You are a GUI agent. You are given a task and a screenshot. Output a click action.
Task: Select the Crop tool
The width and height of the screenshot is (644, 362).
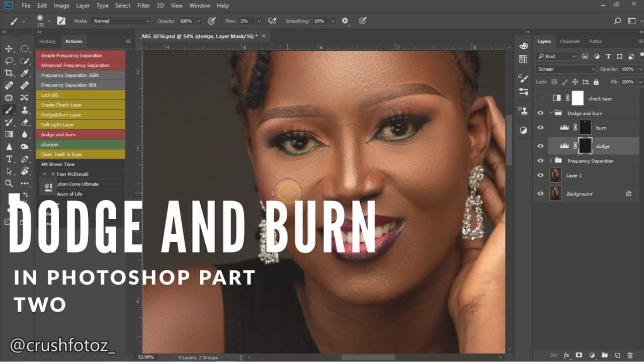[9, 73]
